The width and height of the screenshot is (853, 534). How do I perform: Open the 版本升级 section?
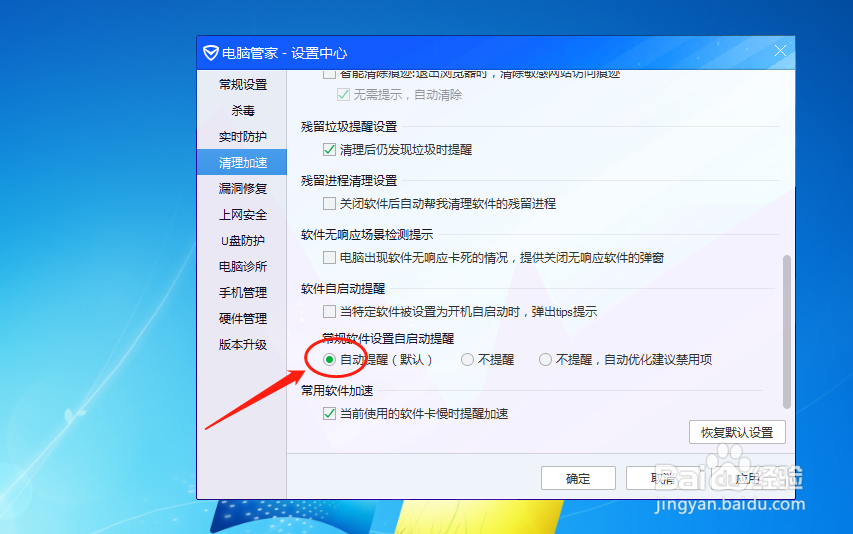point(243,345)
